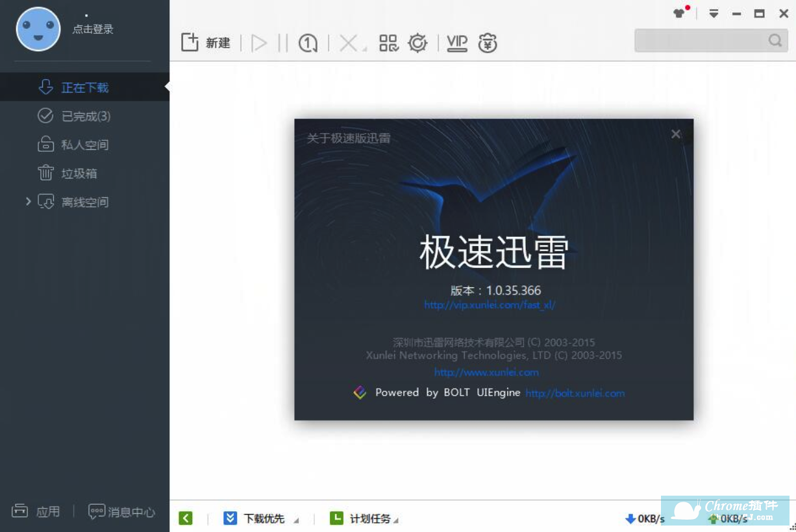Click the search magnifier icon

[x=775, y=40]
